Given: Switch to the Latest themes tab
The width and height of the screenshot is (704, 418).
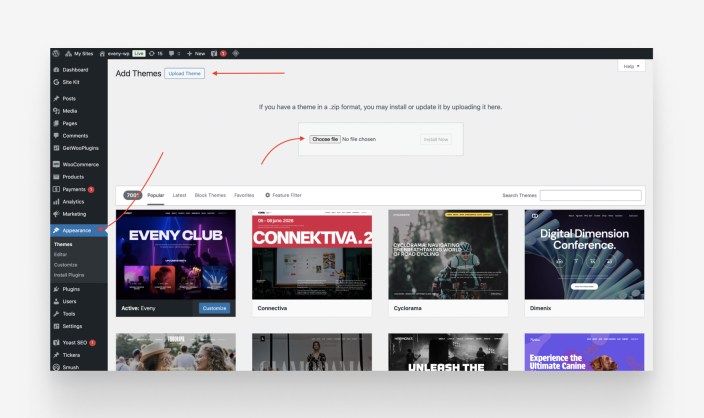Looking at the screenshot, I should tap(179, 195).
